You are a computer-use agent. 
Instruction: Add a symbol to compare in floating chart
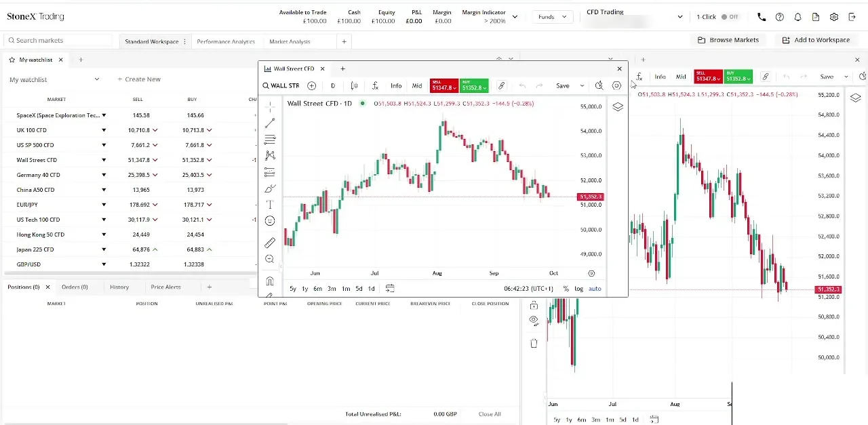pos(311,85)
